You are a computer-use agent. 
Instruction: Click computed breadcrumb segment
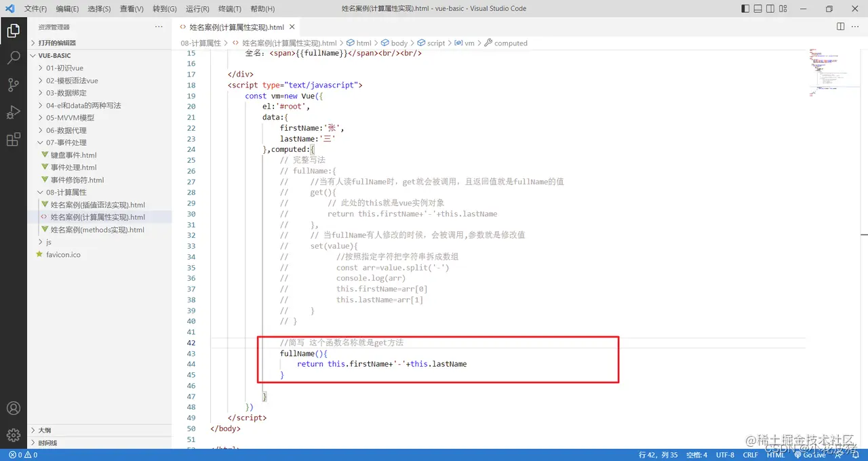(x=506, y=43)
